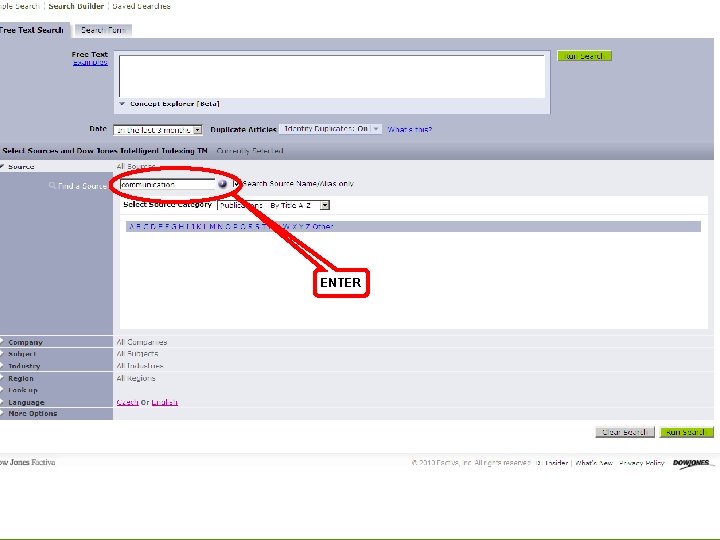Open the Examples link under Free Text

(x=90, y=62)
